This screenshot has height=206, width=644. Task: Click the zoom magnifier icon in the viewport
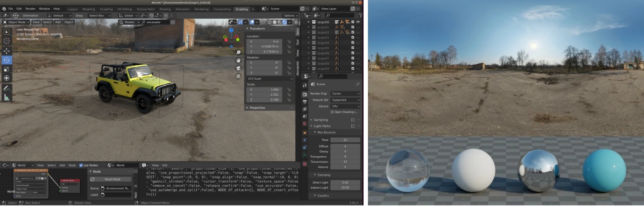click(238, 52)
